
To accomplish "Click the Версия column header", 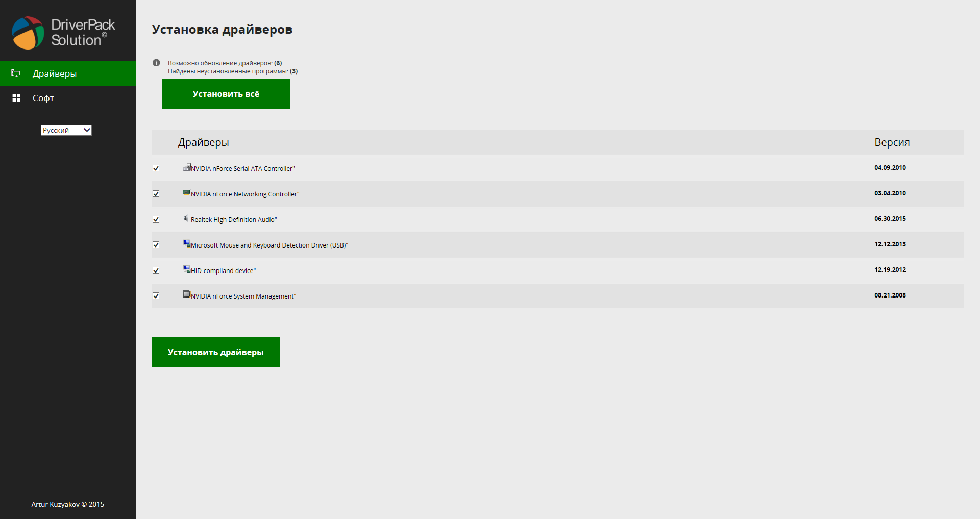I will [892, 142].
